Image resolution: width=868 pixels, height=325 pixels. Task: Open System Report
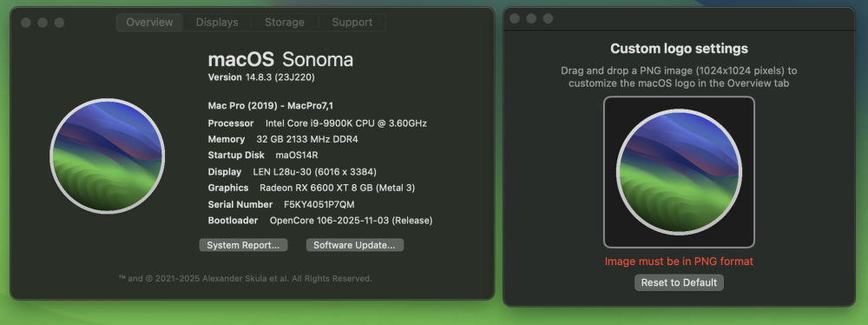[x=244, y=245]
